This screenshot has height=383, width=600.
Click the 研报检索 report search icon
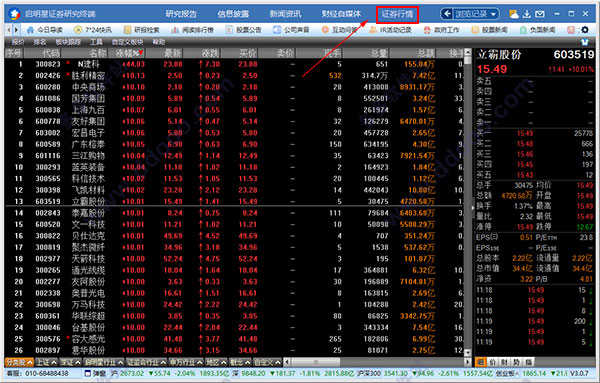[x=128, y=29]
